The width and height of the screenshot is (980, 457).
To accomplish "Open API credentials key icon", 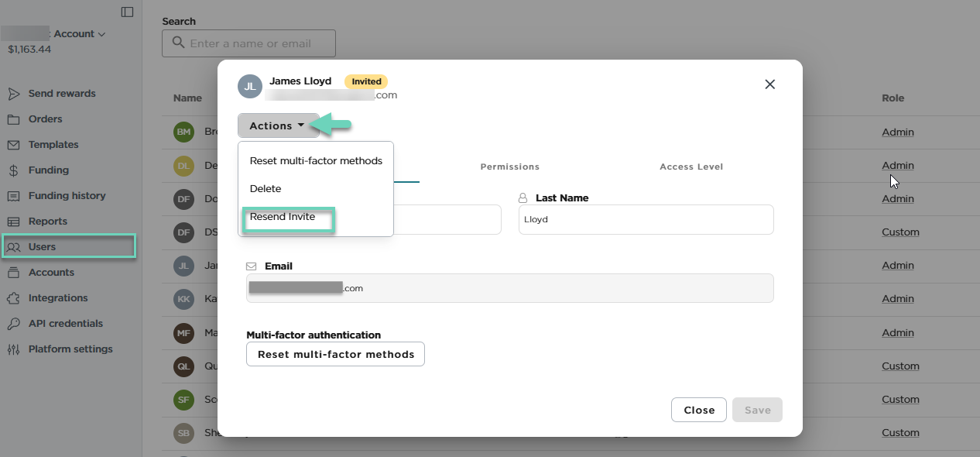I will tap(14, 324).
